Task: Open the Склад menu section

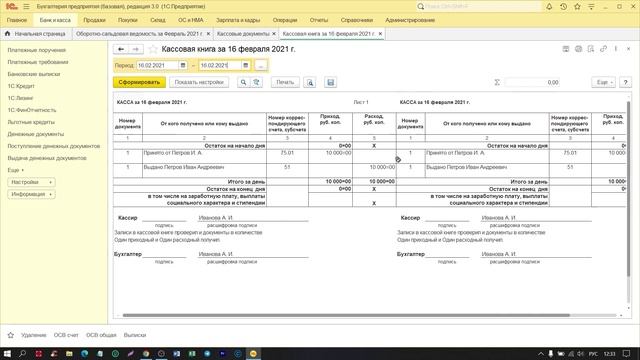Action: point(158,20)
